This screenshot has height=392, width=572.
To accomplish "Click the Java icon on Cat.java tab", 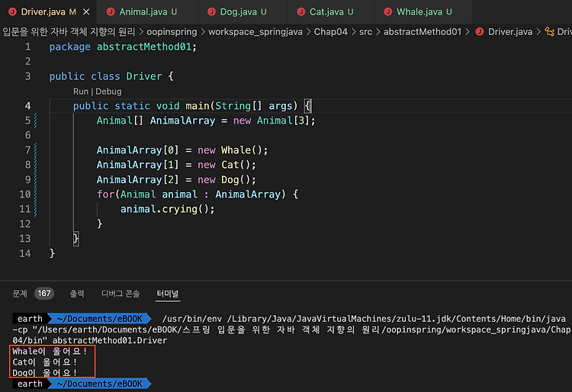I will click(x=301, y=12).
